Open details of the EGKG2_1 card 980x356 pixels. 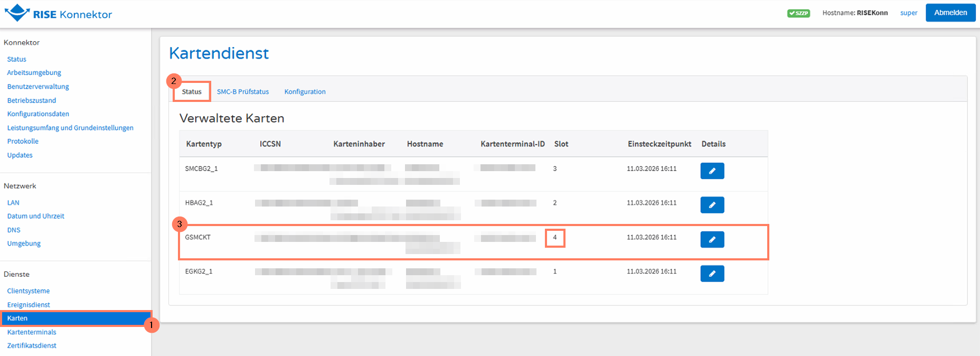click(712, 274)
